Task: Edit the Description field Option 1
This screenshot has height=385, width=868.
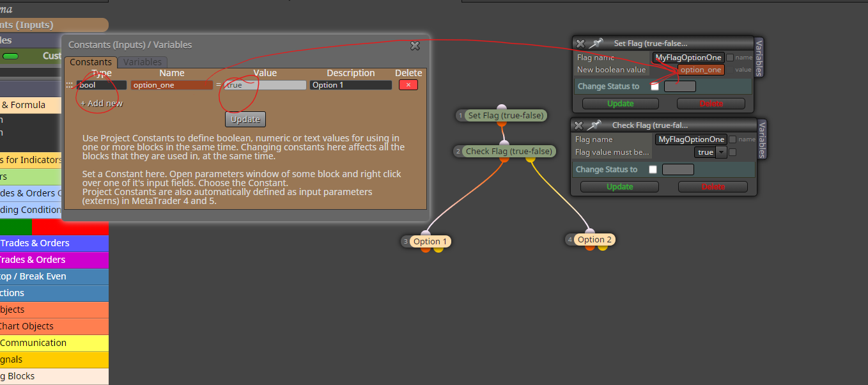Action: pyautogui.click(x=350, y=85)
